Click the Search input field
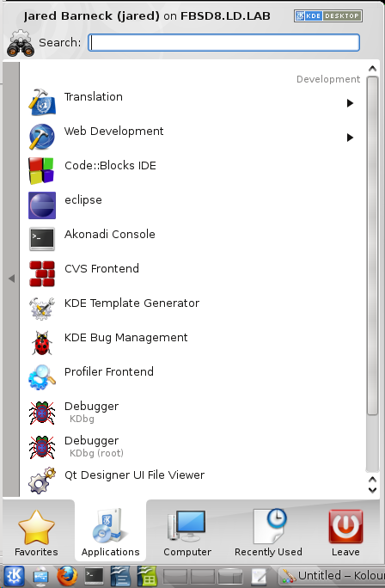Screen dimensions: 385x588 223,42
